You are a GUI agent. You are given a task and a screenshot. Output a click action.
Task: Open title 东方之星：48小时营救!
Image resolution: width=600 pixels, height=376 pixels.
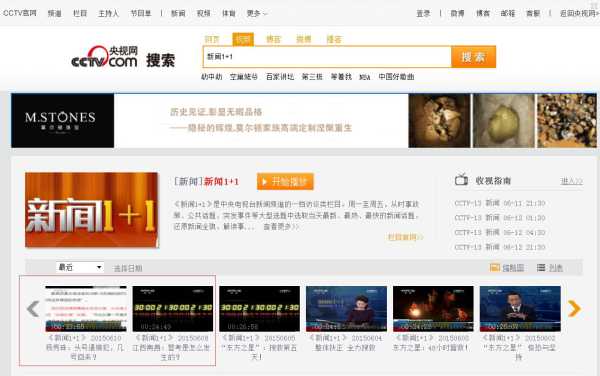tap(430, 348)
